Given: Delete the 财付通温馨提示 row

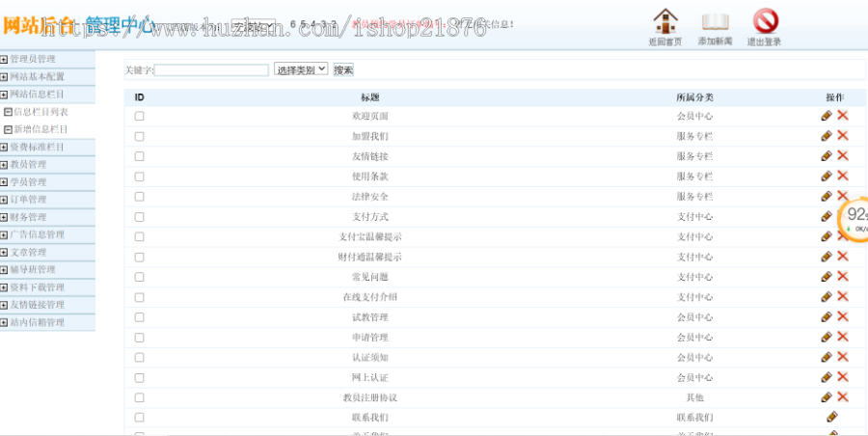Looking at the screenshot, I should pyautogui.click(x=843, y=256).
